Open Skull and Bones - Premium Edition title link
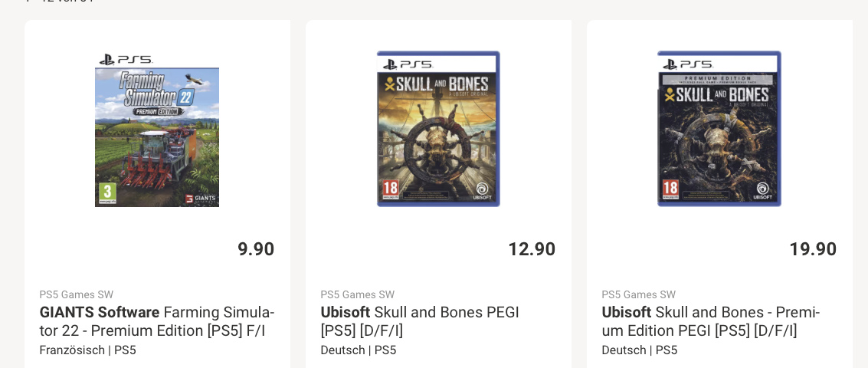Image resolution: width=868 pixels, height=368 pixels. tap(710, 321)
